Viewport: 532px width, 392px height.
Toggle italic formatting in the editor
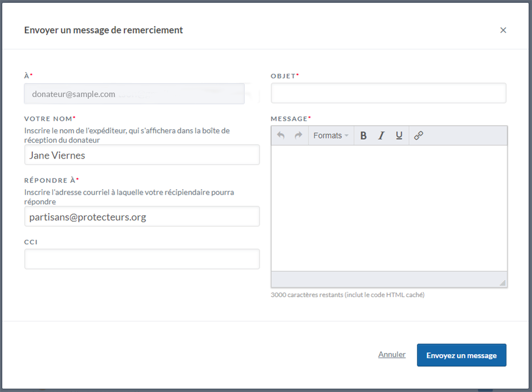click(x=381, y=135)
